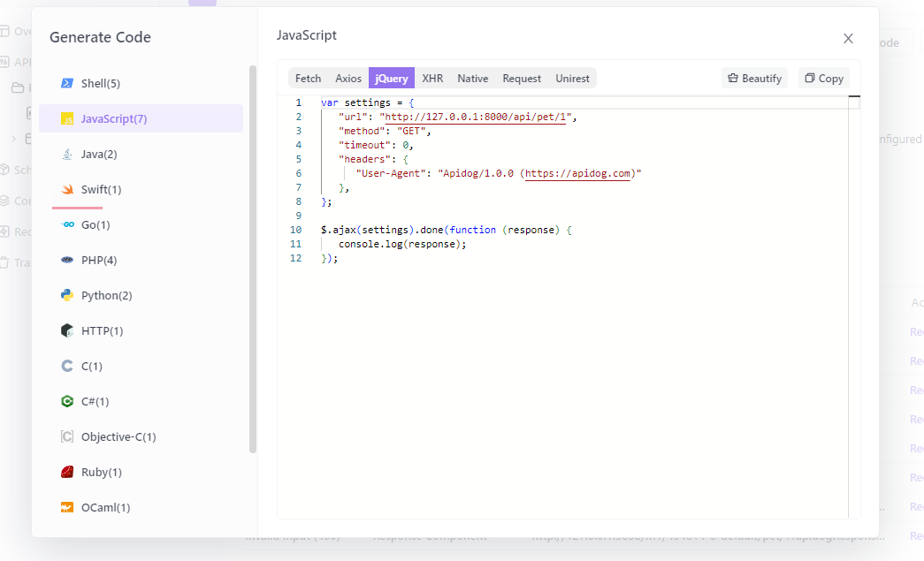The image size is (924, 561).
Task: Click the "JavaScript" panel heading
Action: (307, 35)
